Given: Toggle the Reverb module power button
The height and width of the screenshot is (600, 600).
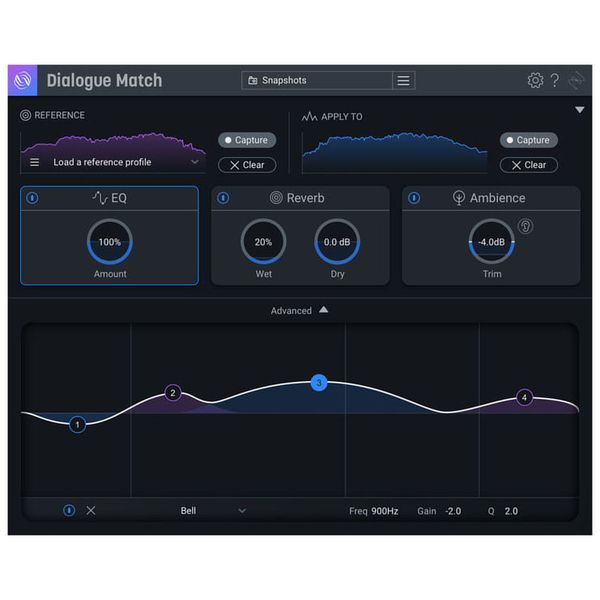Looking at the screenshot, I should (x=223, y=198).
